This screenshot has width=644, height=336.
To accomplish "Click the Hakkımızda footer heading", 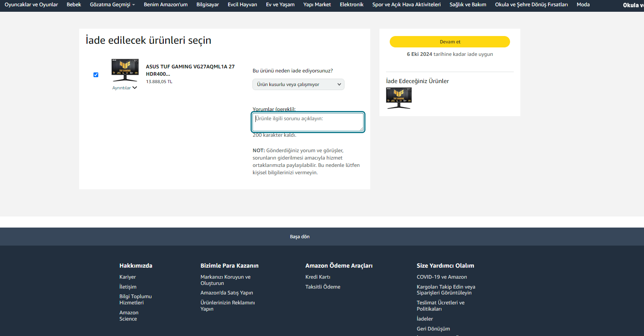I will [x=136, y=266].
